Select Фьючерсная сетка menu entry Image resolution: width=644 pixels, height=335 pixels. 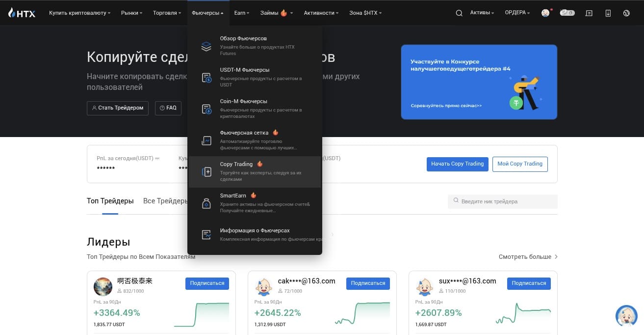pos(255,140)
